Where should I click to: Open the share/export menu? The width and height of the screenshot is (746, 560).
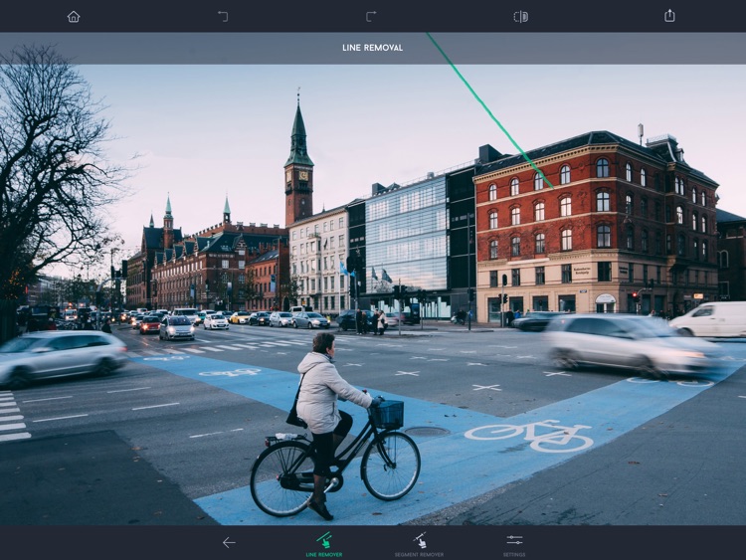[669, 16]
